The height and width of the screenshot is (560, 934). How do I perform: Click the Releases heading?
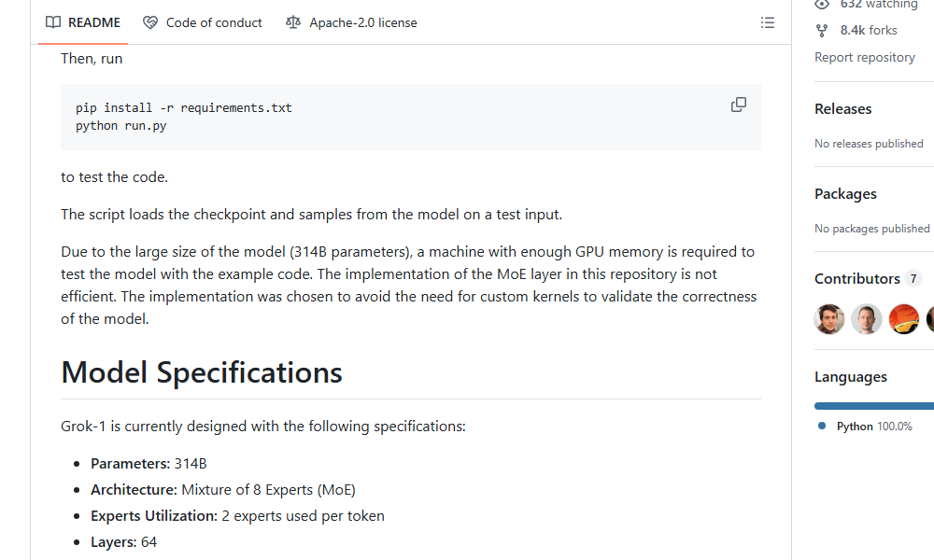click(x=842, y=108)
